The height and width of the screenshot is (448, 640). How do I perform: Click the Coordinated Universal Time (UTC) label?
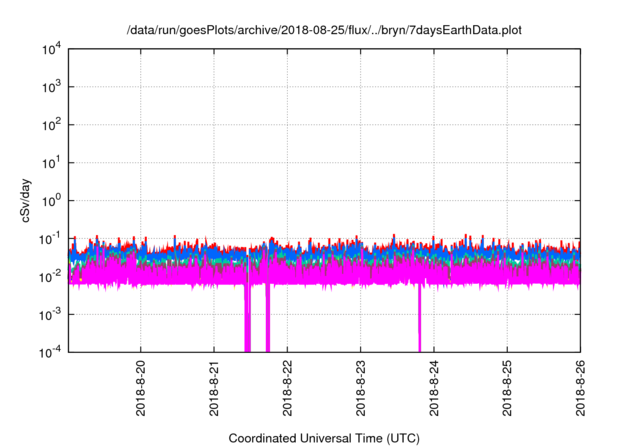tap(324, 438)
